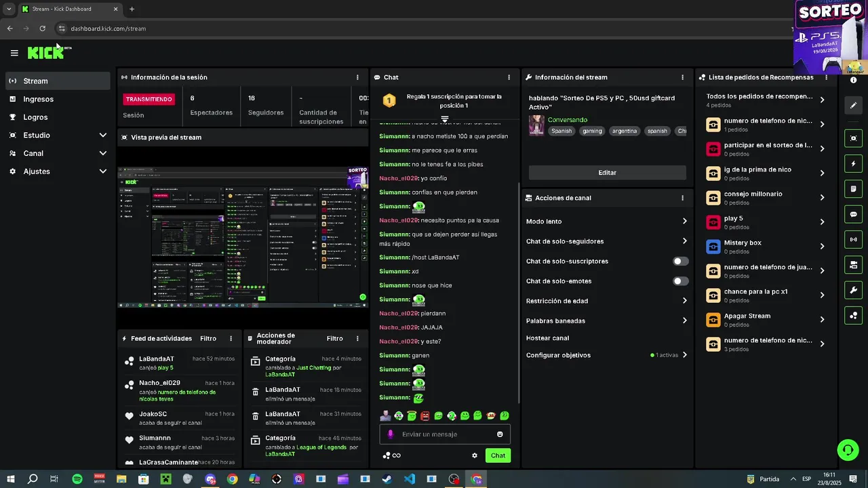Expand the Canal sidebar section

click(x=103, y=153)
